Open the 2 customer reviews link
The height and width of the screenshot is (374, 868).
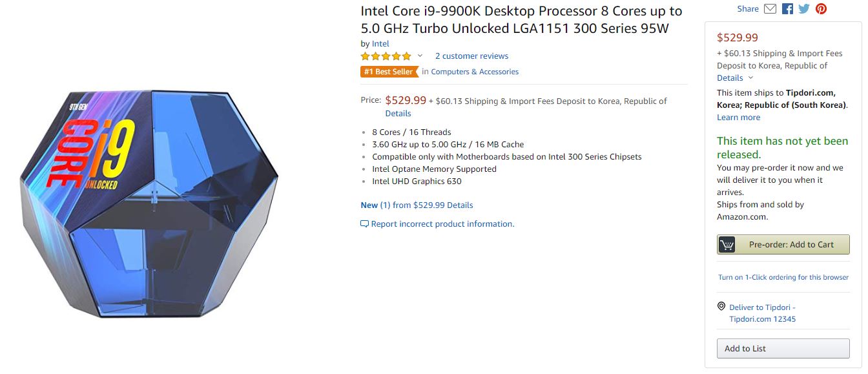(x=471, y=56)
